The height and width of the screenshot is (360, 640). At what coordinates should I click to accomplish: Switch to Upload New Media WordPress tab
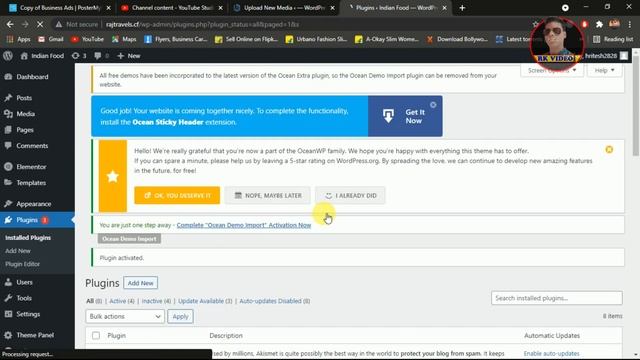pos(284,8)
